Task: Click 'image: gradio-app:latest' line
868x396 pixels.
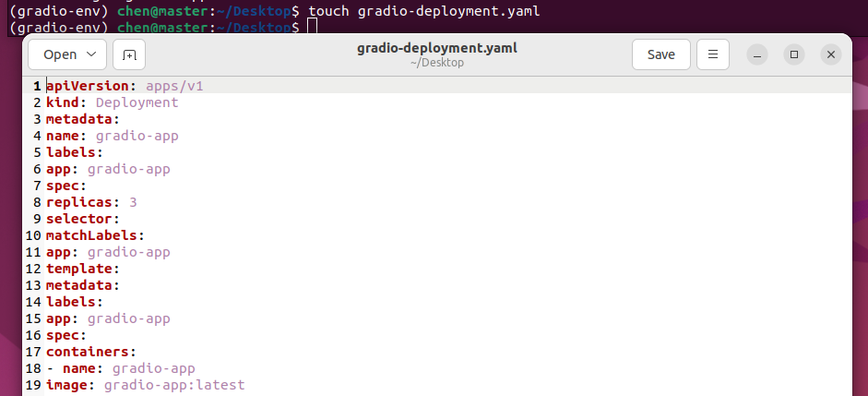Action: 146,385
